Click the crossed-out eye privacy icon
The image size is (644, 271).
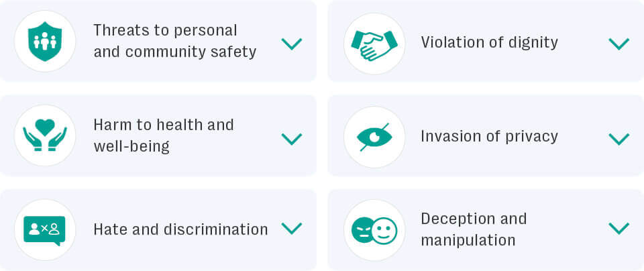[x=374, y=137]
